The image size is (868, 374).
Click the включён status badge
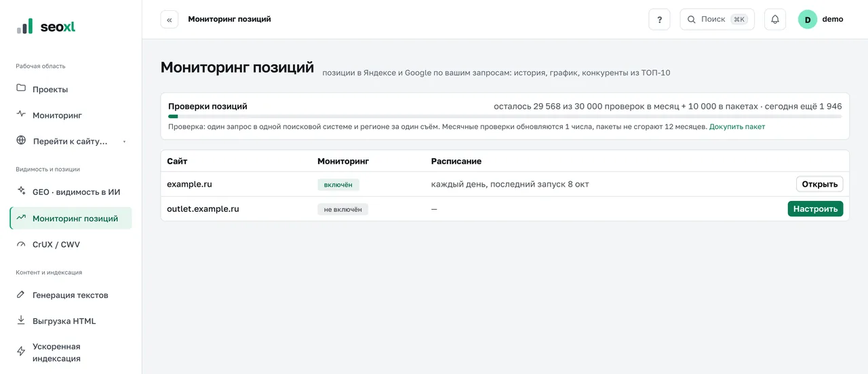pyautogui.click(x=338, y=185)
